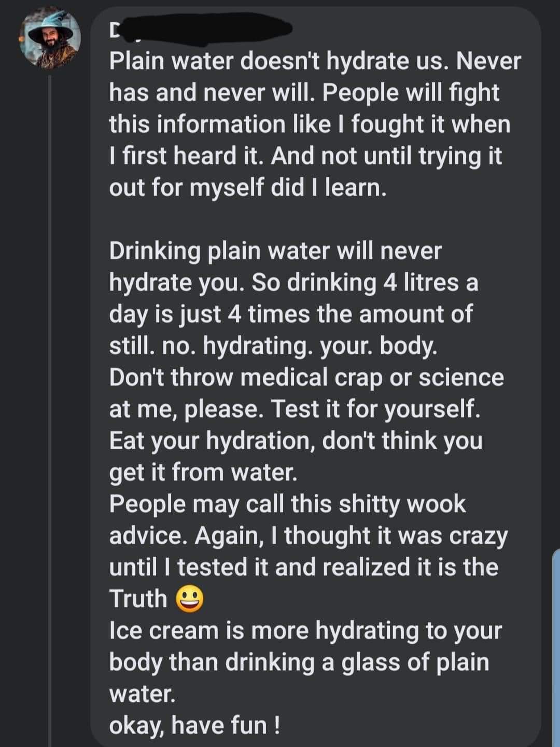Click the line "Drinking plain water will never"
560x747 pixels.
click(275, 251)
